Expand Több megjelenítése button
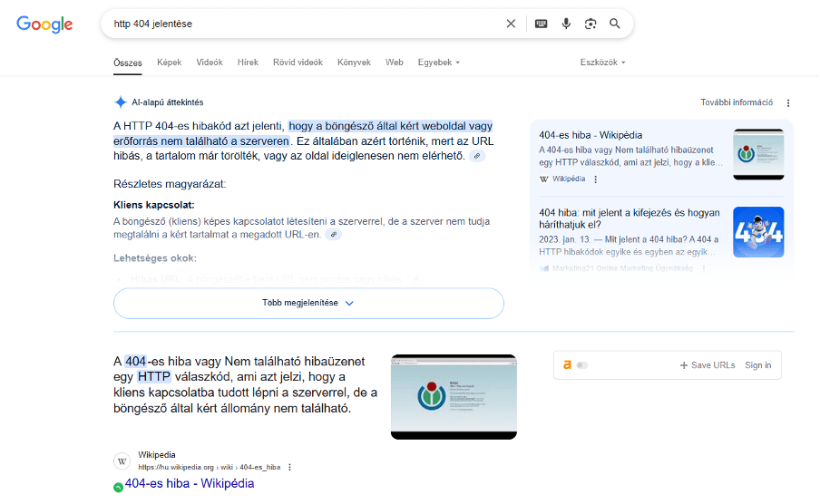The width and height of the screenshot is (820, 504). (308, 304)
